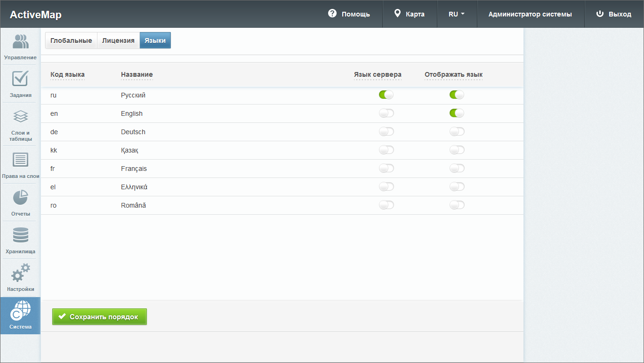Screen dimensions: 644x363
Task: Select the Română language row
Action: 133,205
